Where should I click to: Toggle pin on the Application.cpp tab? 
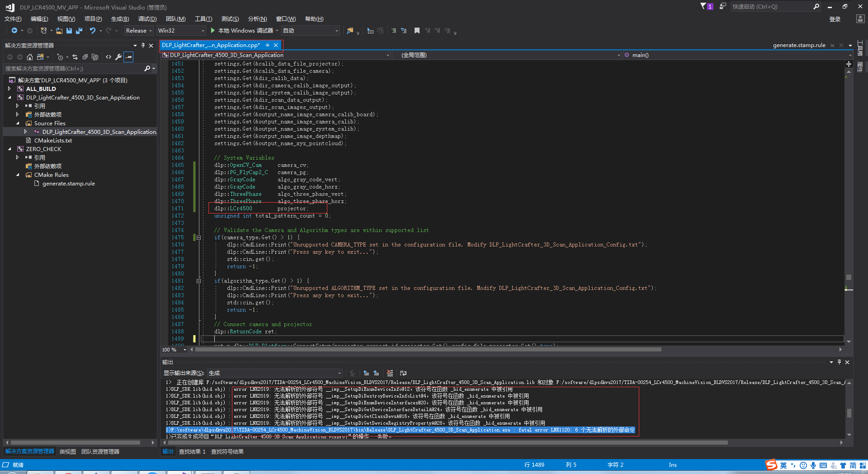[x=268, y=45]
